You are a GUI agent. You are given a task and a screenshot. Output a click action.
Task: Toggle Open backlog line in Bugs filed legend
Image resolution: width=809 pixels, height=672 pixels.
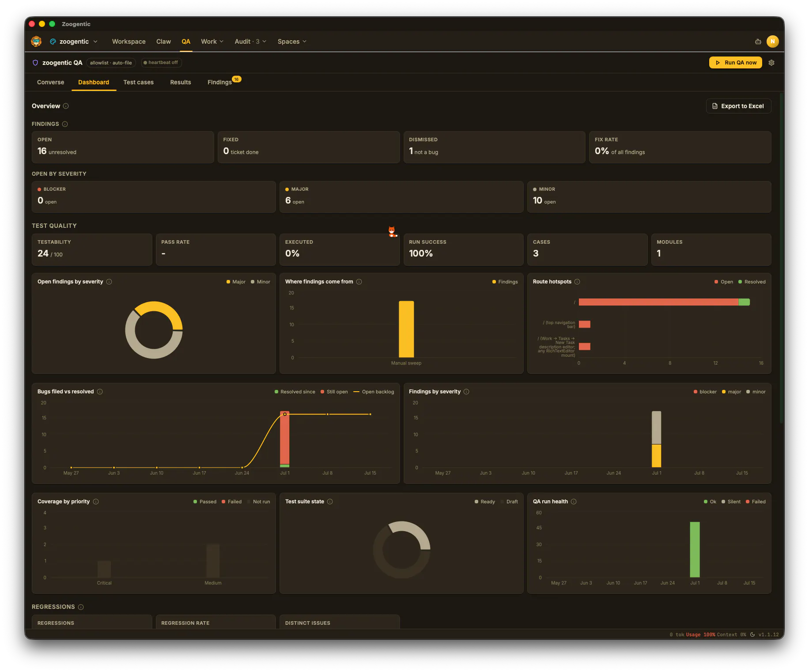[374, 392]
